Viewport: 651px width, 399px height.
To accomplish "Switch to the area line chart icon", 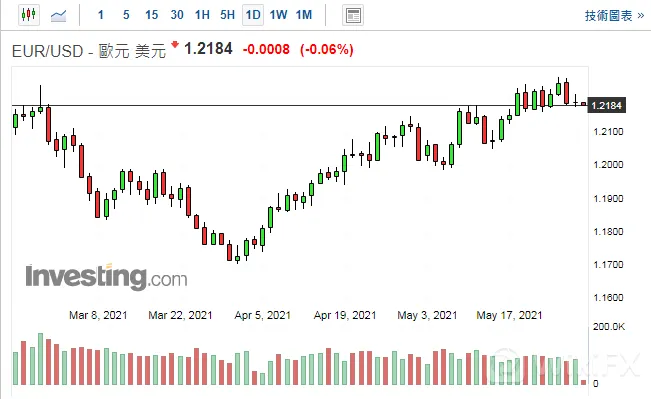I will pos(59,16).
